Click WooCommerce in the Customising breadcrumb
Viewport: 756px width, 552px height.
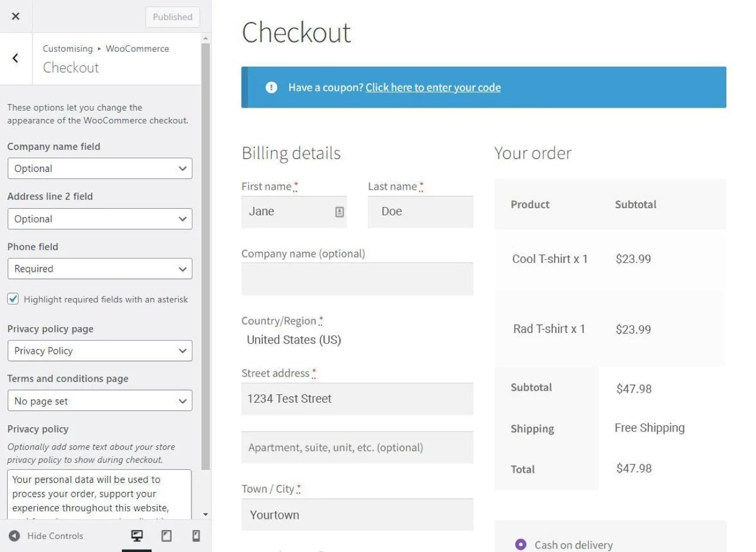click(137, 48)
